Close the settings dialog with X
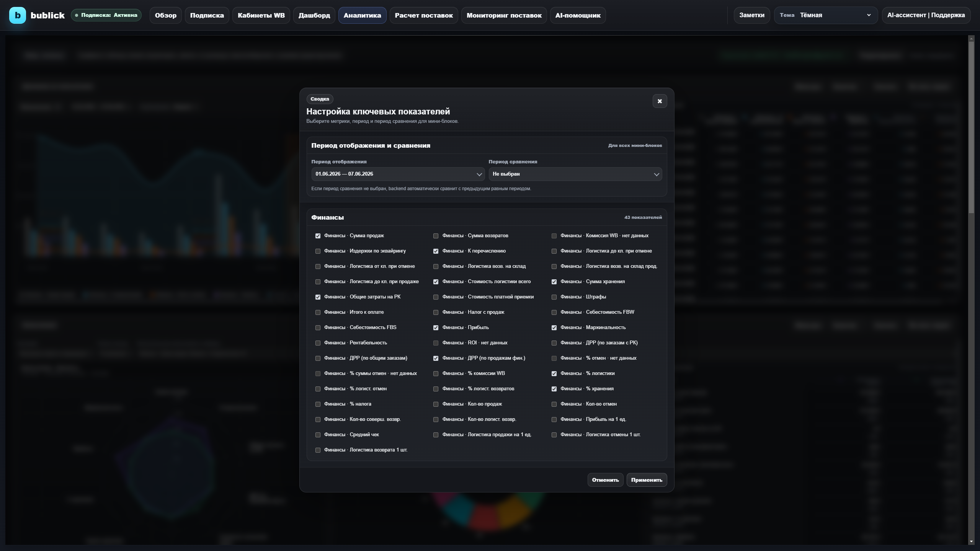This screenshot has height=551, width=980. pos(660,101)
